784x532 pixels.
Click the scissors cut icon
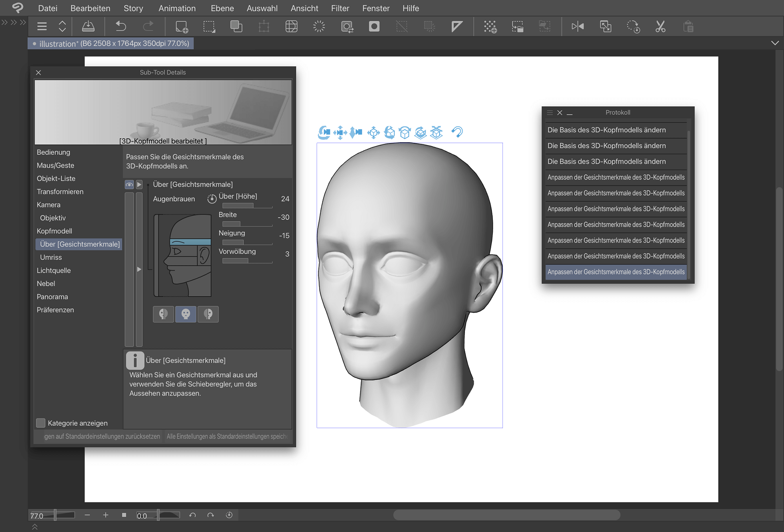(660, 26)
